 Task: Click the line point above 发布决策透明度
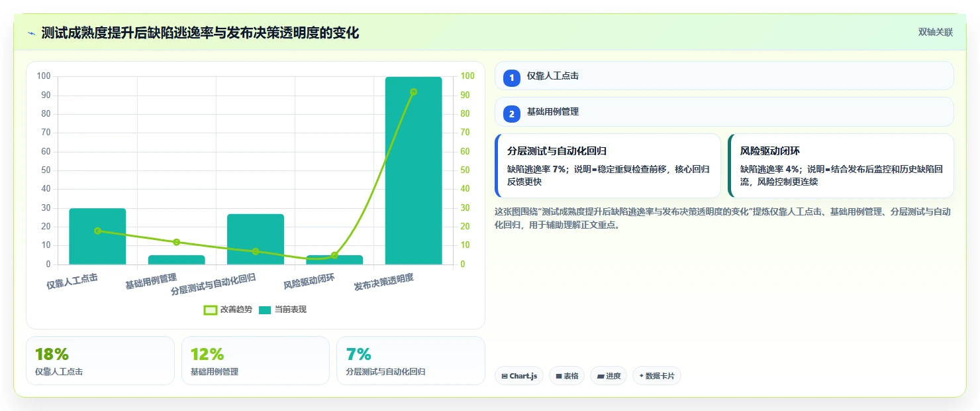[x=413, y=91]
